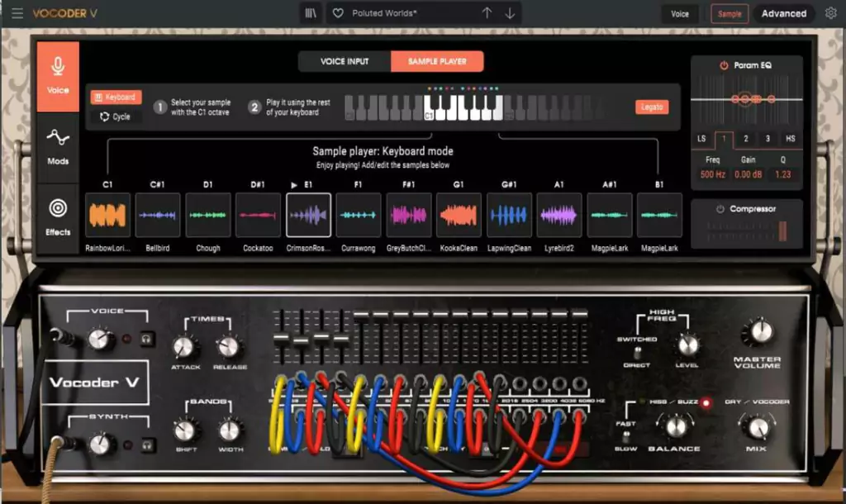Select EQ band 2 tab
This screenshot has width=846, height=504.
click(746, 139)
